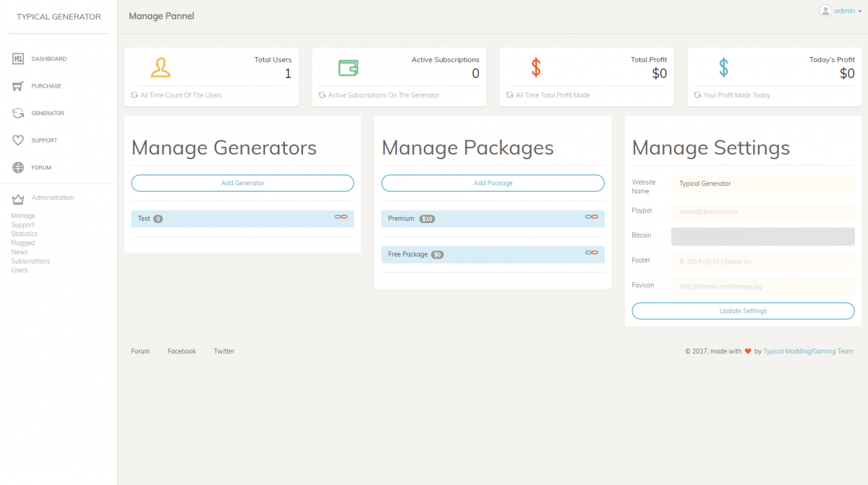Click the Website Name text field

(x=762, y=184)
